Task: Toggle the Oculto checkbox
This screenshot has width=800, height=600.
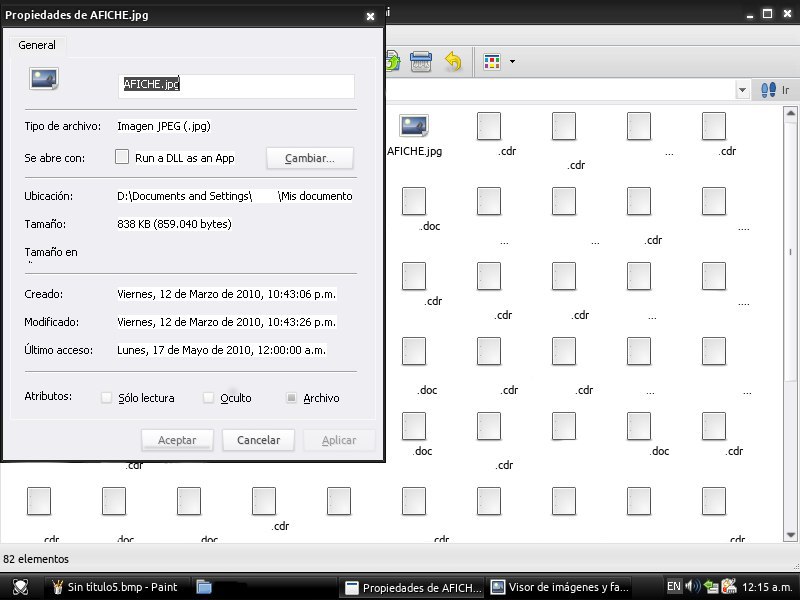Action: (208, 397)
